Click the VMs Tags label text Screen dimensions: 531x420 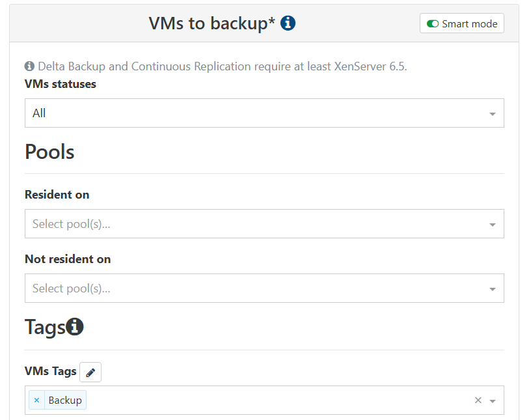(50, 371)
